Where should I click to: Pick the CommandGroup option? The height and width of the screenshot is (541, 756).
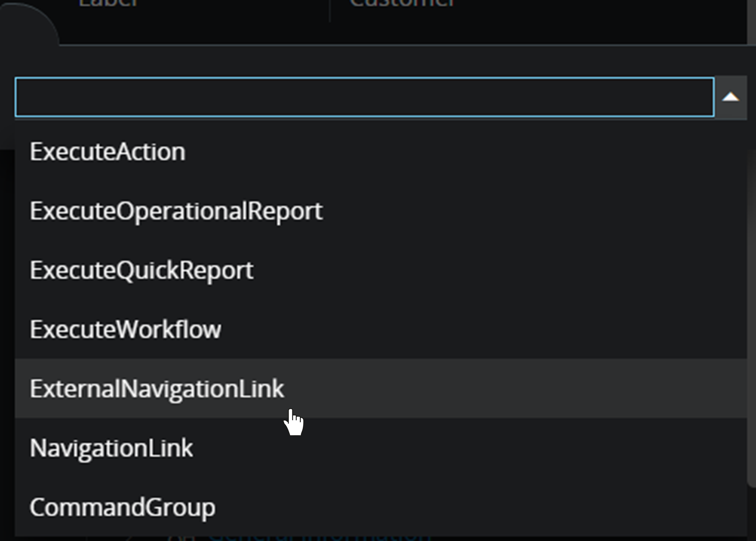click(122, 507)
